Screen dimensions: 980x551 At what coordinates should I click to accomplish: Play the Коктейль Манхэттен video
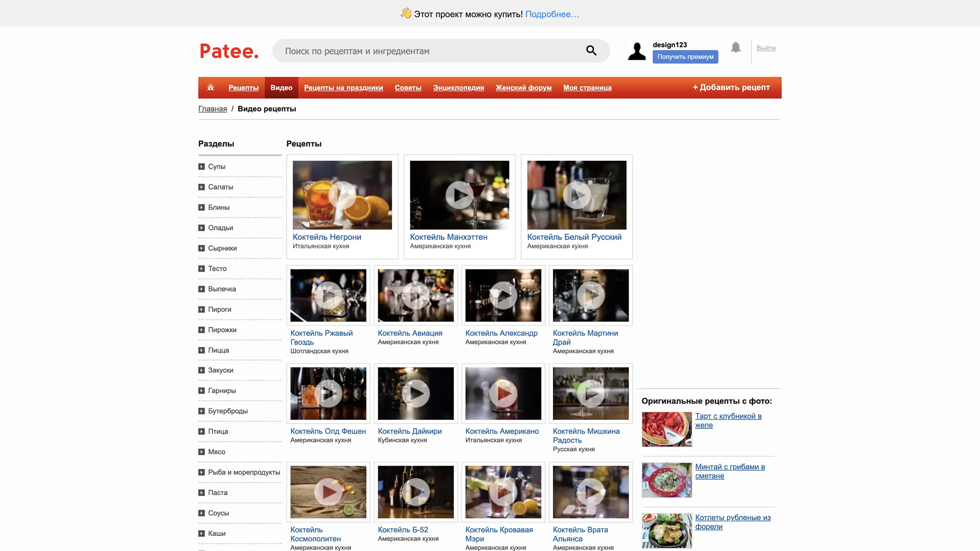click(459, 195)
